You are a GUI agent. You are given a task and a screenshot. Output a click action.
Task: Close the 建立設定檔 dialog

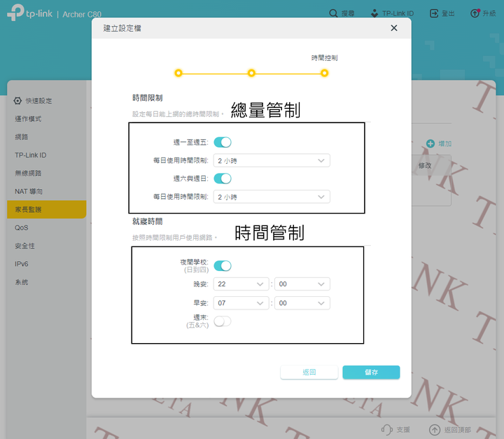pyautogui.click(x=393, y=28)
